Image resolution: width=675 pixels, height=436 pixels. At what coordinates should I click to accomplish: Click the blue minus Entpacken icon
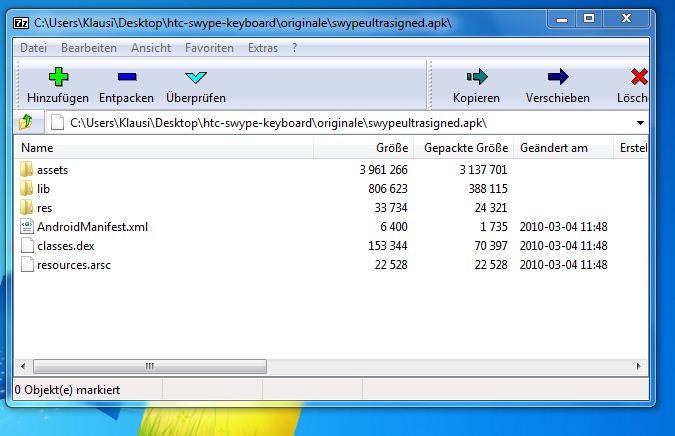pos(127,77)
